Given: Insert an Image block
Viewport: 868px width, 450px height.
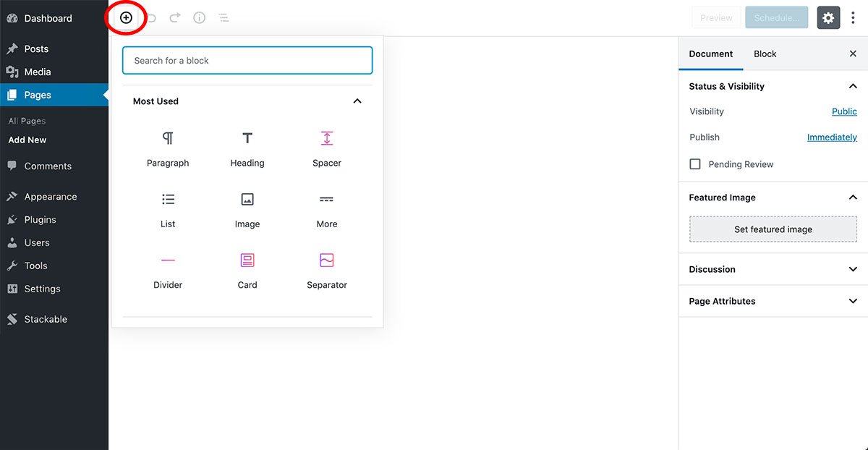Looking at the screenshot, I should click(x=247, y=210).
